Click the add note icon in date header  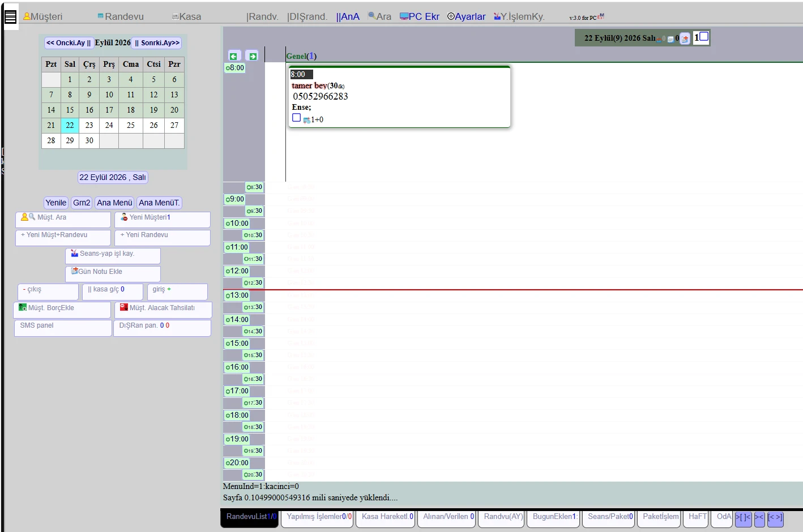tap(685, 38)
